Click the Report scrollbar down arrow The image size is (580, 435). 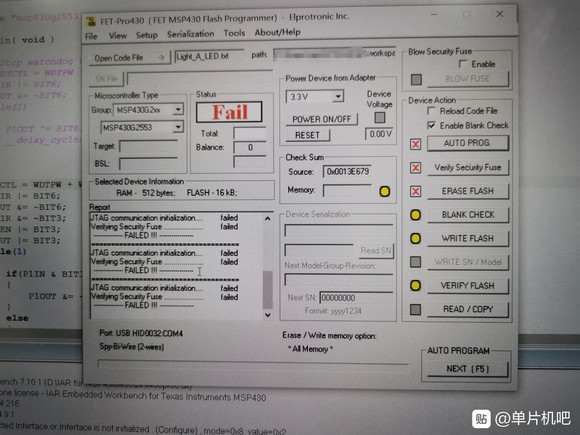267,315
